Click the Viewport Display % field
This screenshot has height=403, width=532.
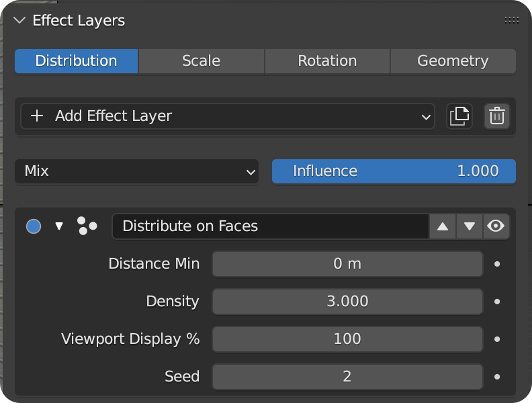[347, 339]
